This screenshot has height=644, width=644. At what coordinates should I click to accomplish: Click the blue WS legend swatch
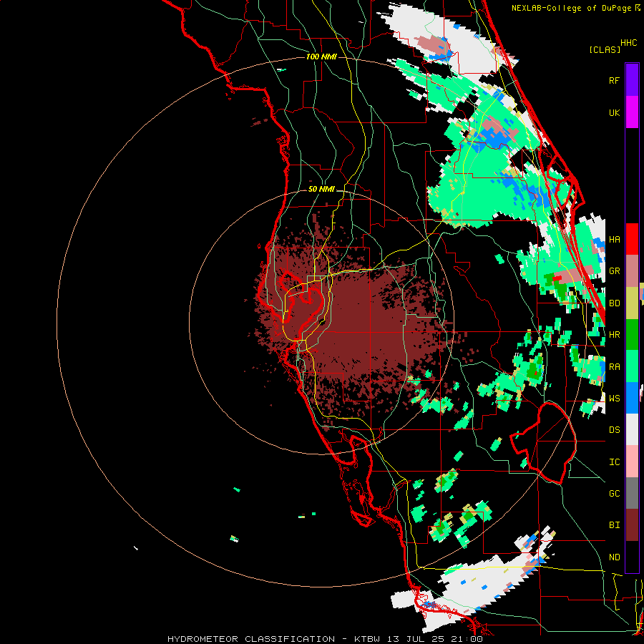pos(632,398)
